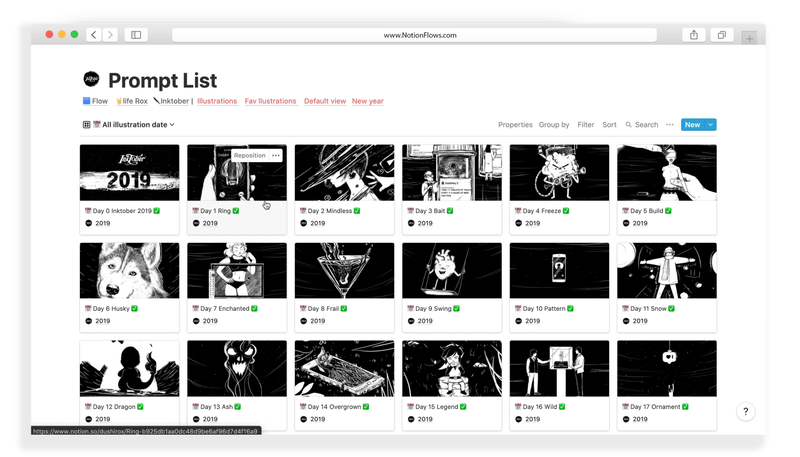Open the dropdown arrow beside New
Image resolution: width=800 pixels, height=457 pixels.
pos(710,125)
